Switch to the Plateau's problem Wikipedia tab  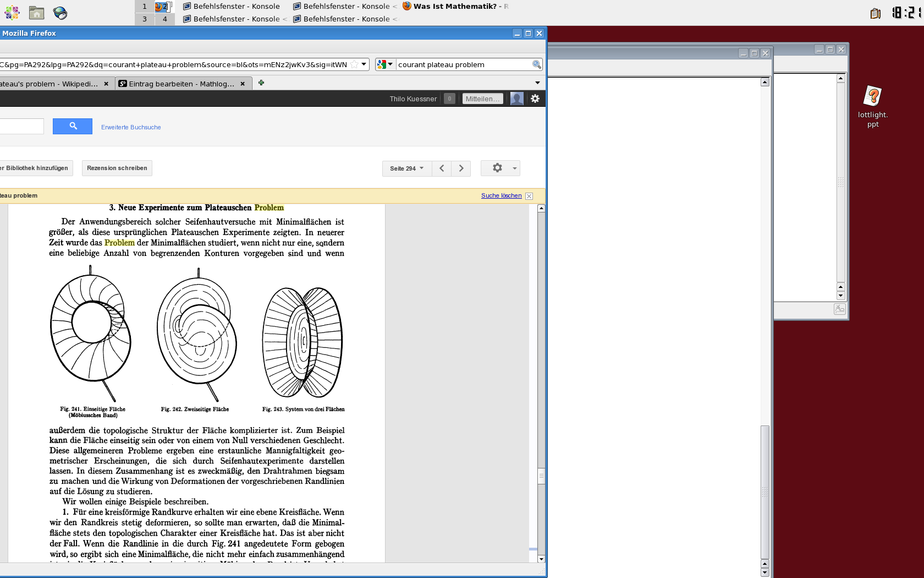point(50,84)
